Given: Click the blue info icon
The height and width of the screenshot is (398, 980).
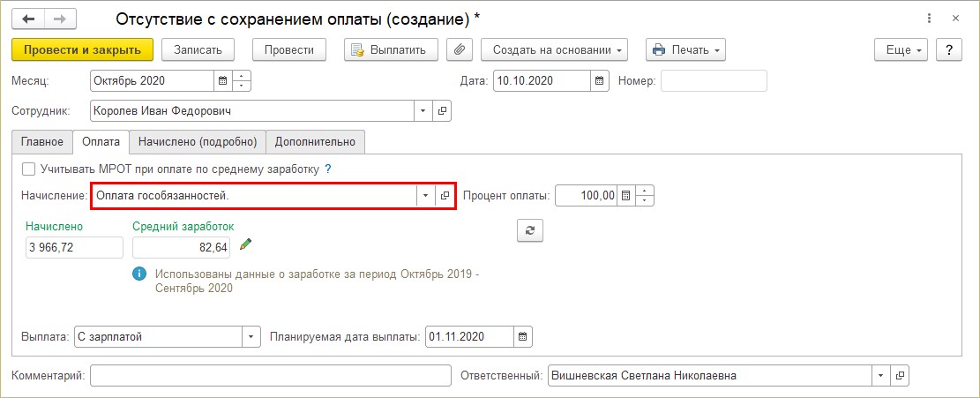Looking at the screenshot, I should pos(139,274).
